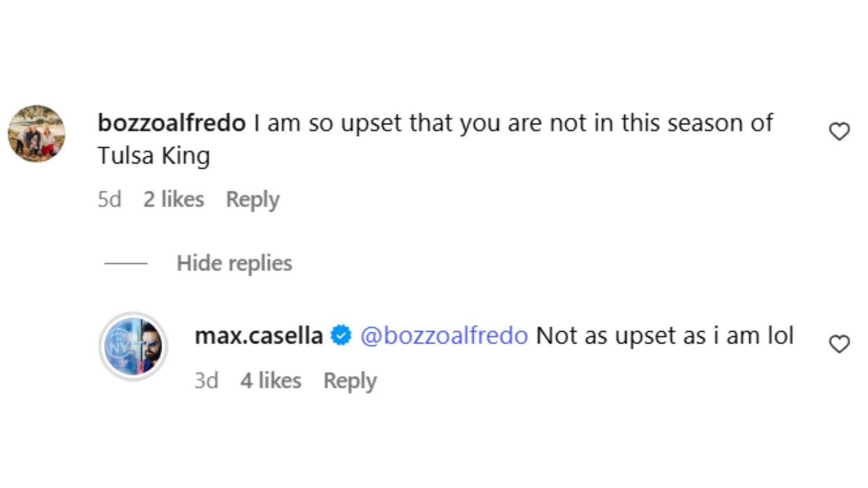Open bozzoalfredo's profile picture

click(37, 134)
